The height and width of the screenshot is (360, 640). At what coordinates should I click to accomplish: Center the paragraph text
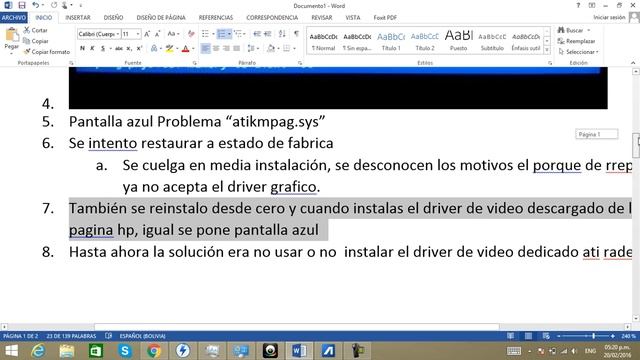(x=216, y=49)
